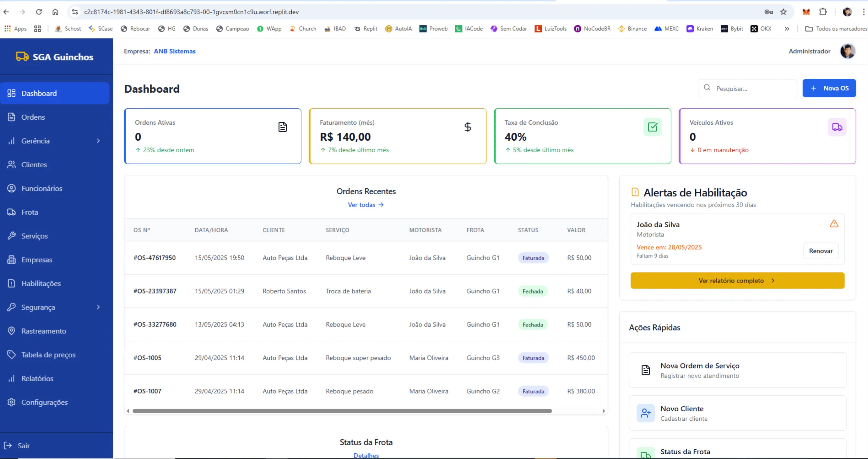Click the horizontal scrollbar under orders table
The height and width of the screenshot is (459, 868).
click(x=342, y=411)
